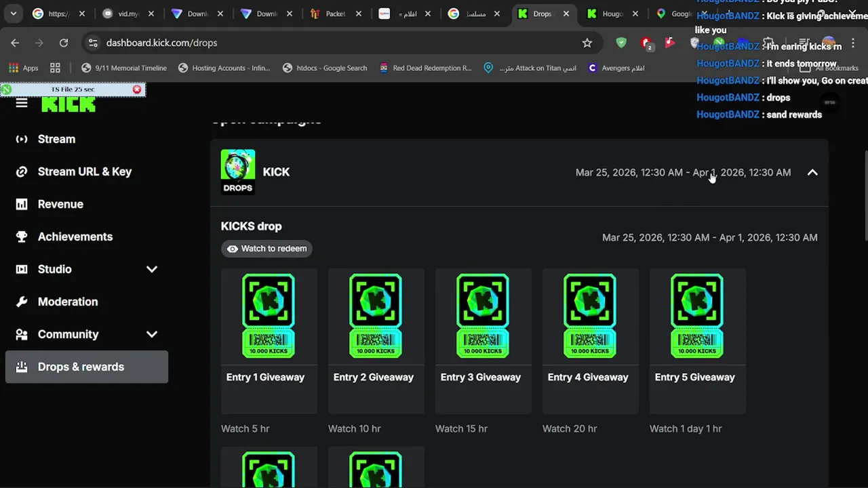Click the KICKS drop heading
Screen dimensions: 868x488
point(251,226)
